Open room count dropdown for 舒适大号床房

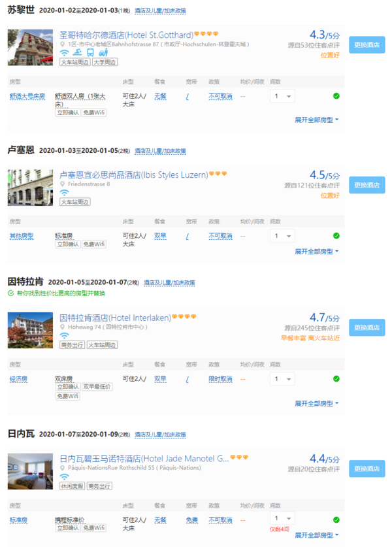282,96
